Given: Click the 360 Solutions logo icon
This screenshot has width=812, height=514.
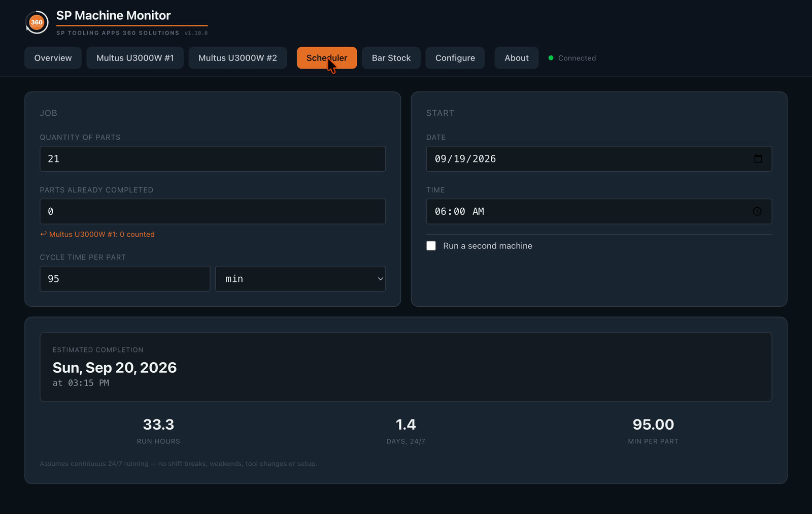Looking at the screenshot, I should click(37, 22).
